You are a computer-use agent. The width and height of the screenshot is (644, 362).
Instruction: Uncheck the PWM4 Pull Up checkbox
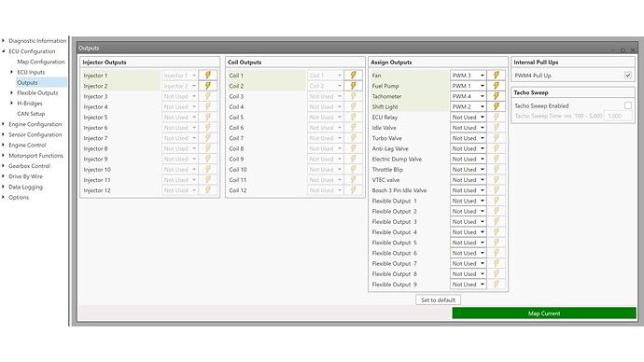pyautogui.click(x=628, y=76)
